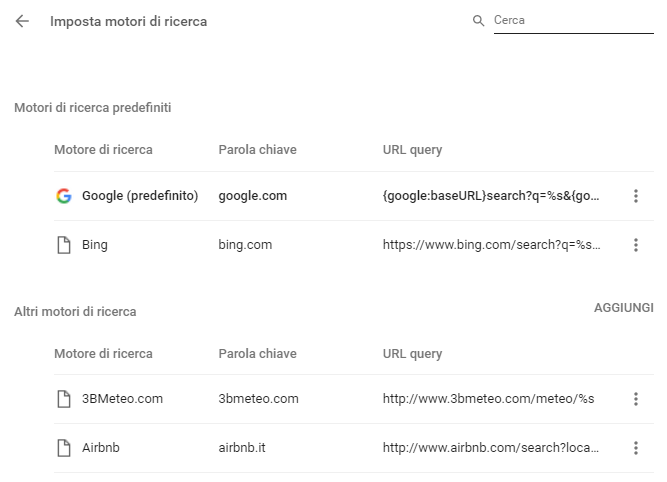667x482 pixels.
Task: Select the 3BMeteo.com engine name
Action: [123, 399]
